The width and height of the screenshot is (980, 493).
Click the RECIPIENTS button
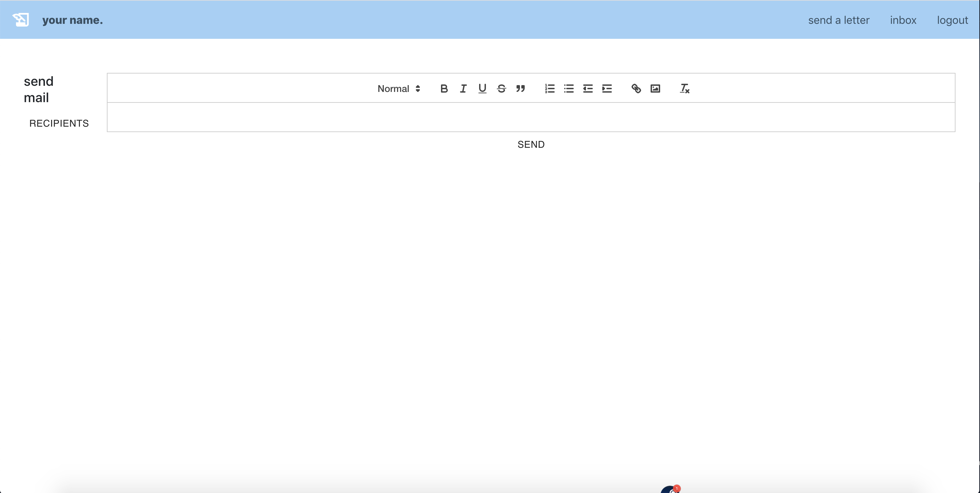click(x=59, y=123)
